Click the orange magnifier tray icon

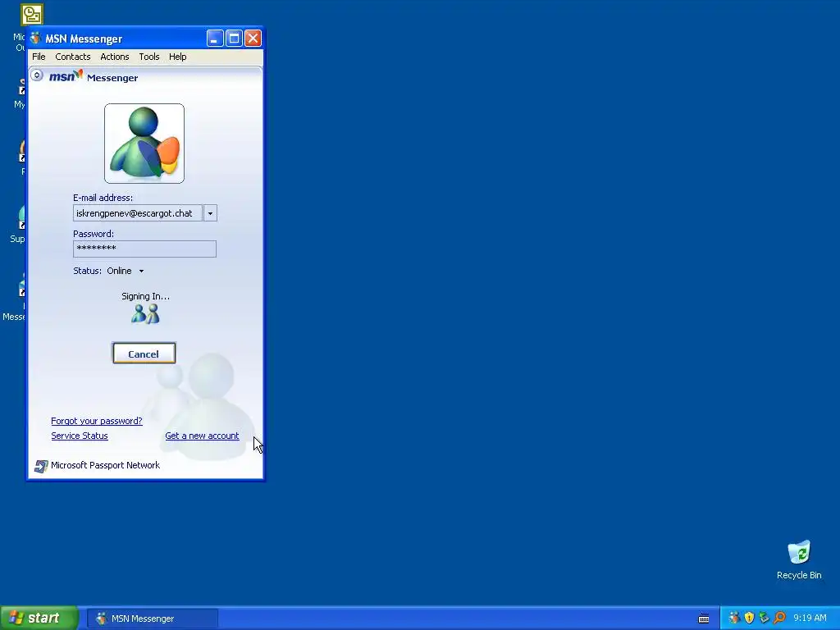[x=779, y=619]
